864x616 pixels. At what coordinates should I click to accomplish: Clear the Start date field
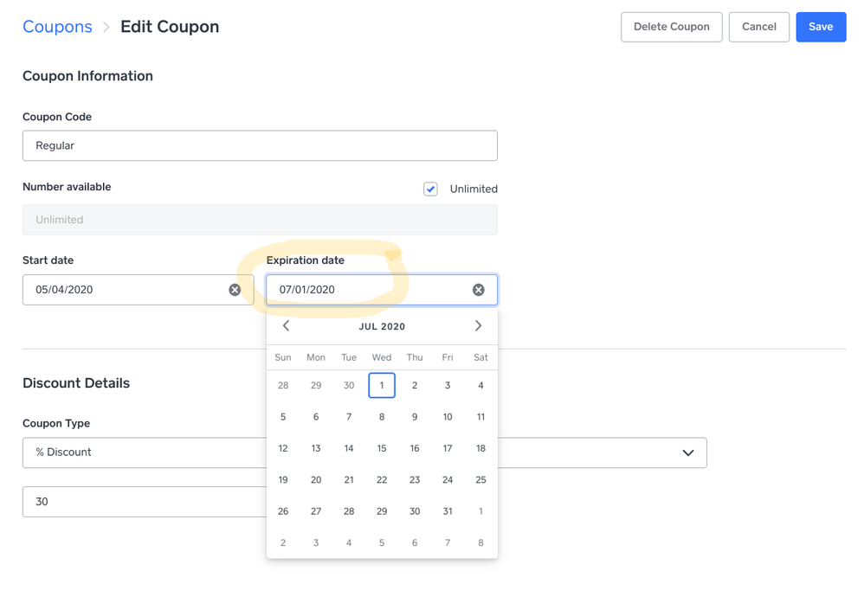click(x=235, y=290)
